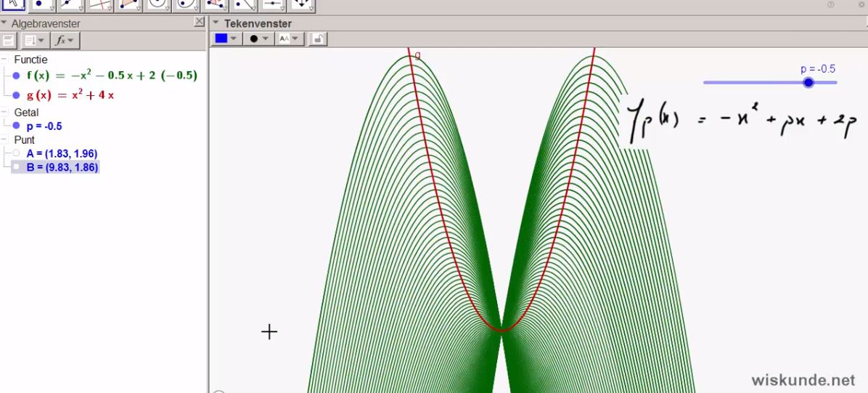Click the red g label on the graph
This screenshot has width=868, height=393.
click(x=417, y=55)
